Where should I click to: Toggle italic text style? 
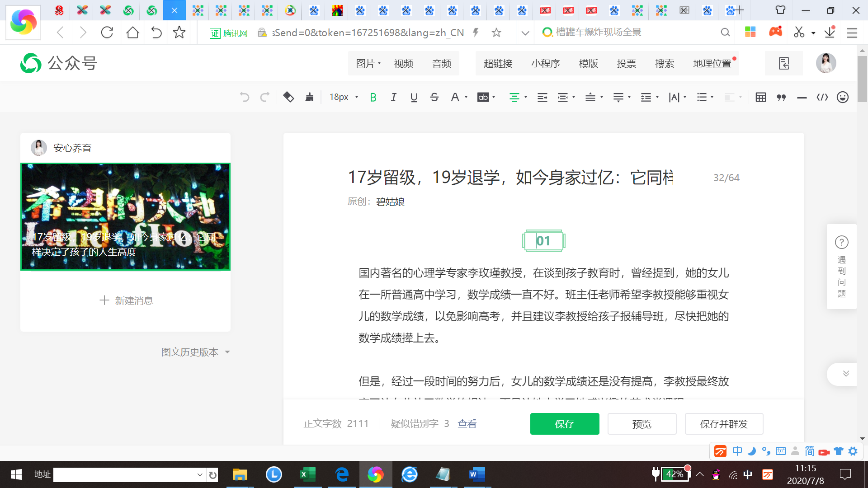[393, 97]
